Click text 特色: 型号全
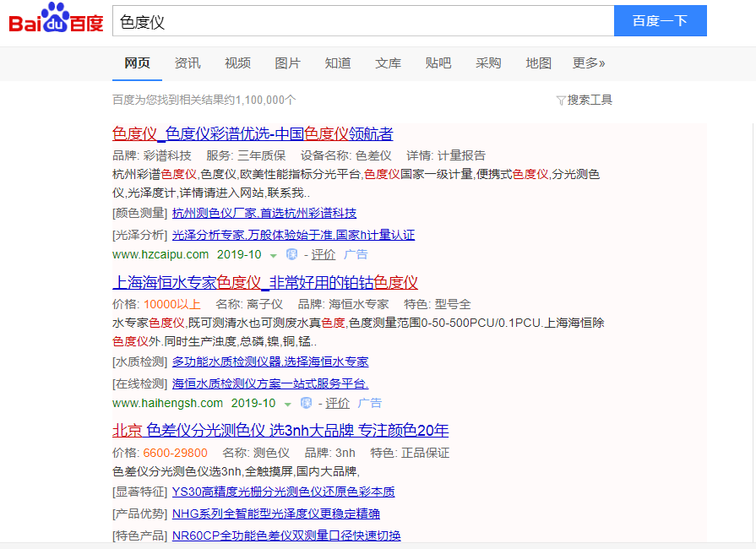Image resolution: width=756 pixels, height=549 pixels. tap(438, 304)
